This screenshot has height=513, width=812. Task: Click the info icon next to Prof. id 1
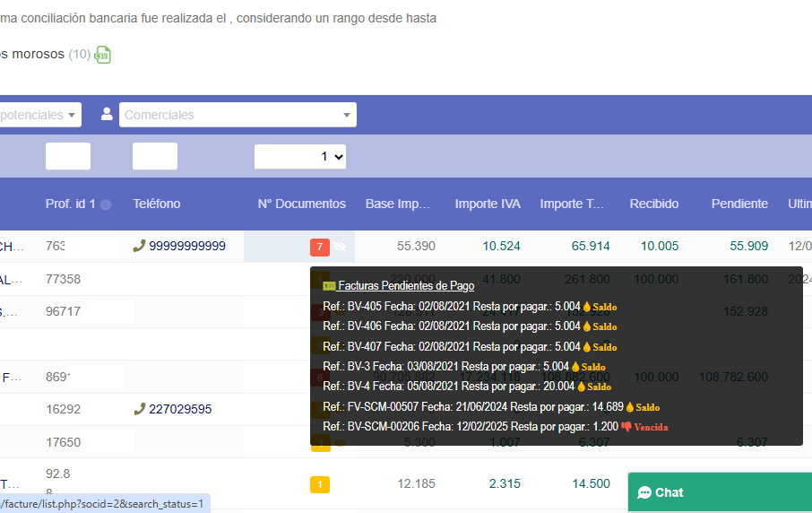pyautogui.click(x=106, y=204)
